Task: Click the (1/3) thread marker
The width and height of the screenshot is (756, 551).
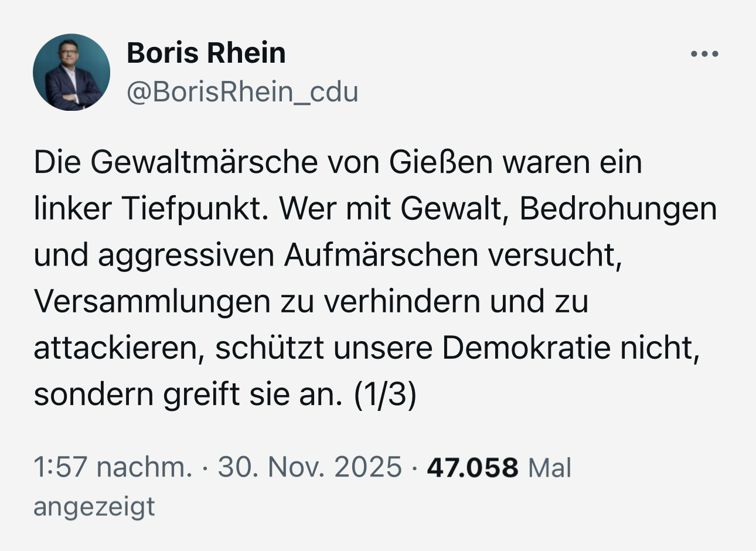Action: [385, 394]
